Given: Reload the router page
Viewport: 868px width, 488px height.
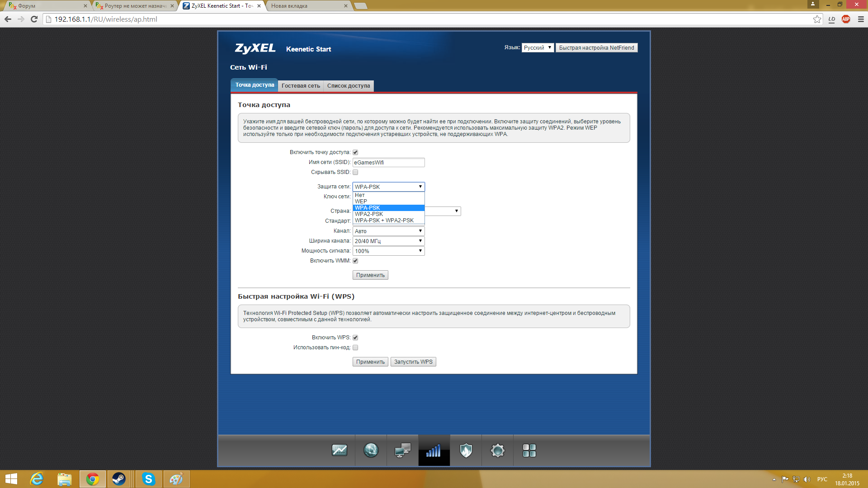Looking at the screenshot, I should click(34, 19).
